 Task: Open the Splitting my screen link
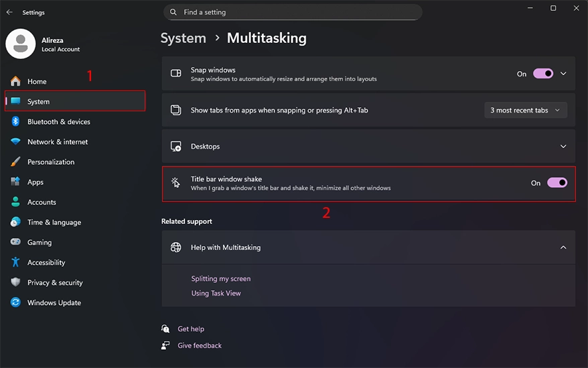coord(220,278)
